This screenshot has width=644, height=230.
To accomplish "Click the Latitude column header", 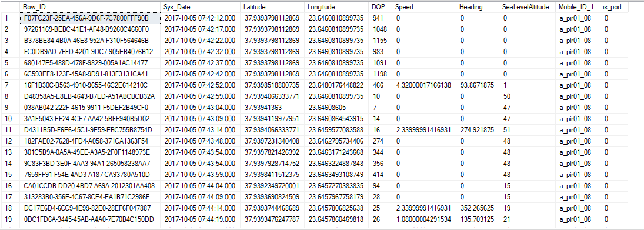I will [x=273, y=7].
